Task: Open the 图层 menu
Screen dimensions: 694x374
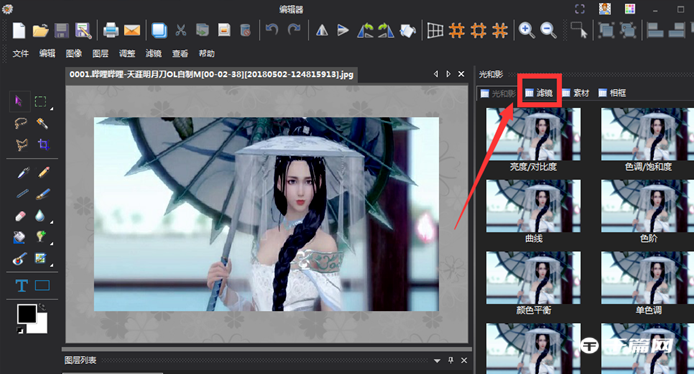Action: click(x=100, y=54)
